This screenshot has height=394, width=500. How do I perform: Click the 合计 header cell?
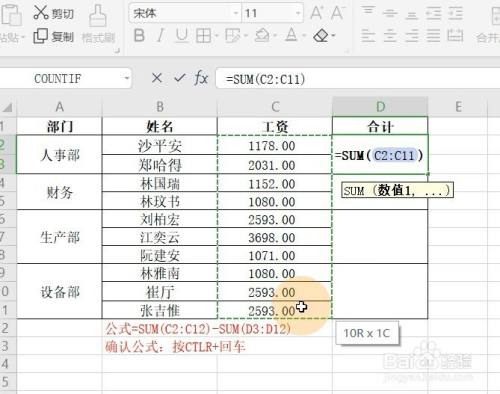point(380,126)
